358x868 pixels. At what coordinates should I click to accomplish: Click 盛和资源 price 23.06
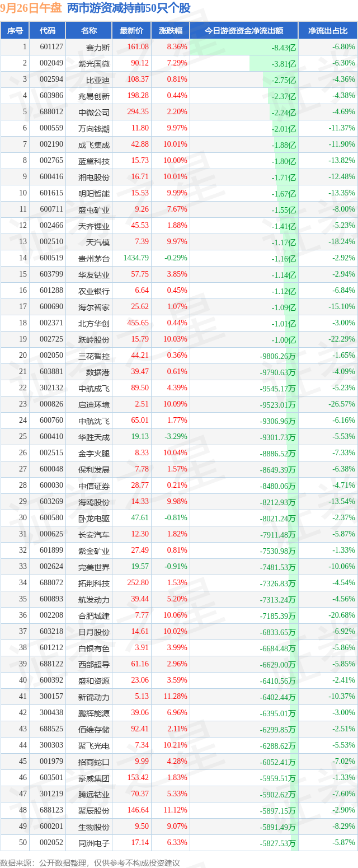click(140, 680)
